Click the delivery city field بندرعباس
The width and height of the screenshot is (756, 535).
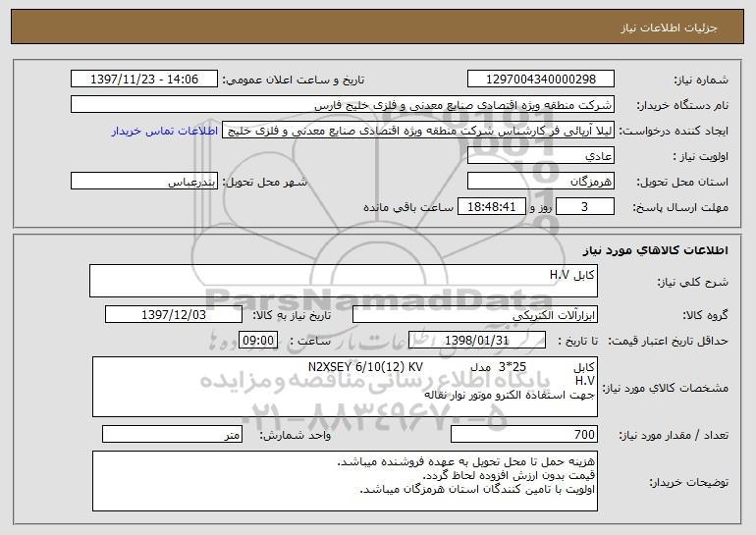coord(144,181)
